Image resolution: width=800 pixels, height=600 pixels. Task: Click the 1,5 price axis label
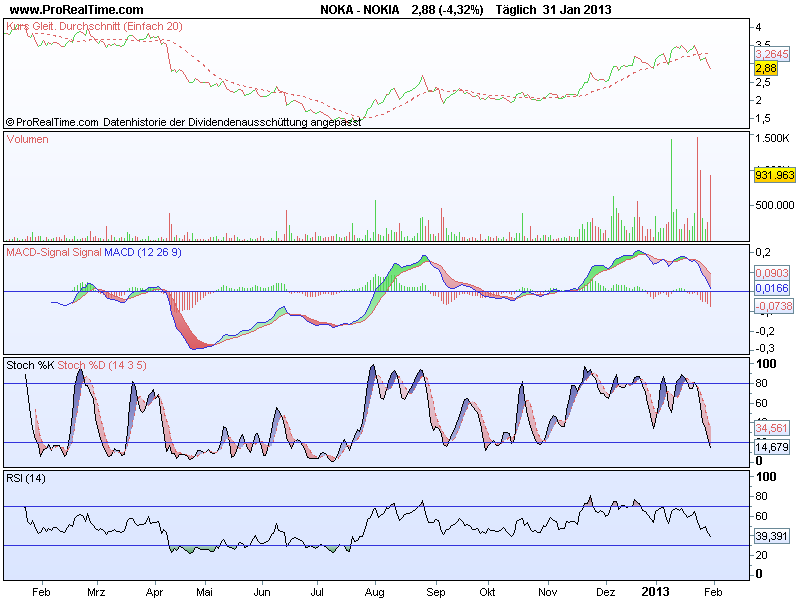(x=763, y=118)
